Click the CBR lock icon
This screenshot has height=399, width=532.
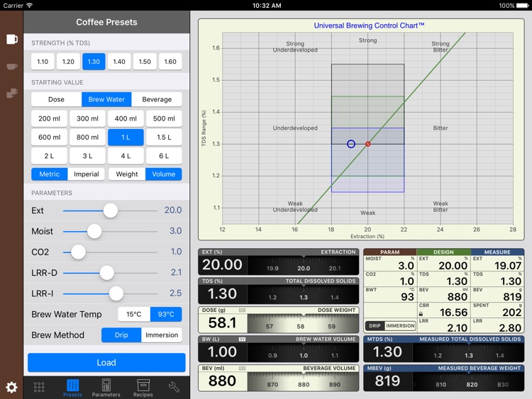tap(421, 314)
